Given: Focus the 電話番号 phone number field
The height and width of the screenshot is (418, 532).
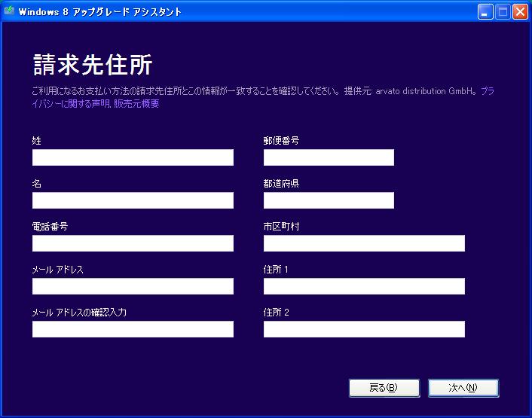Looking at the screenshot, I should (133, 243).
